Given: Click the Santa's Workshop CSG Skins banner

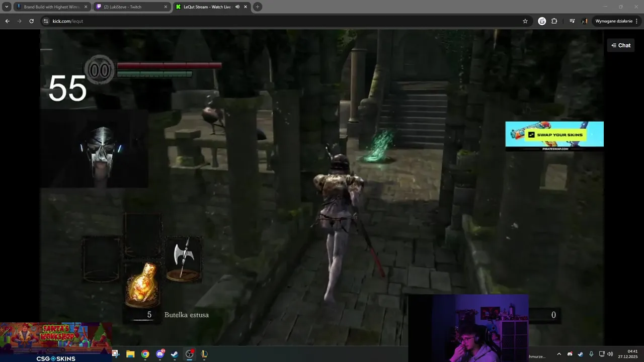Looking at the screenshot, I should [56, 342].
